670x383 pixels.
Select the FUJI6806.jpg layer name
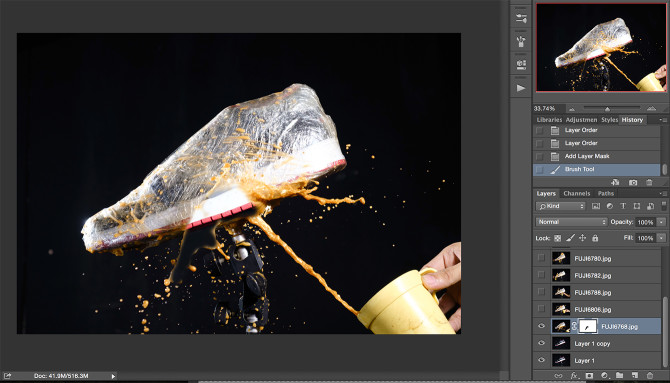(593, 309)
